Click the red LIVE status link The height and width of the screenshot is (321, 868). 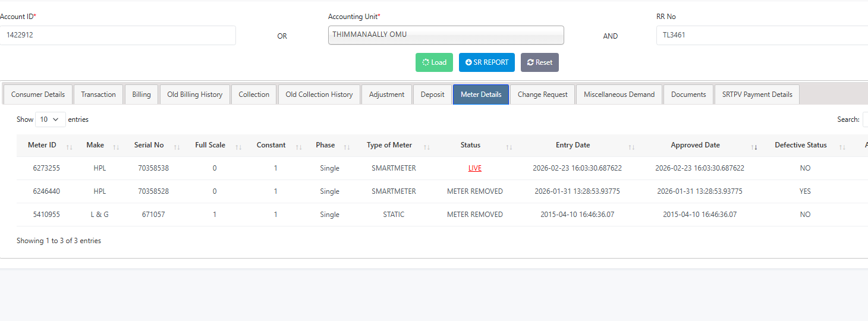pyautogui.click(x=474, y=168)
